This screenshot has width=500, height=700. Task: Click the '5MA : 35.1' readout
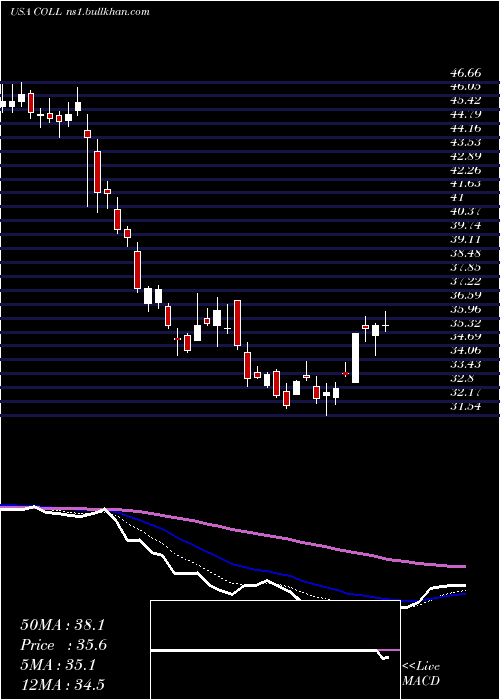coord(57,665)
